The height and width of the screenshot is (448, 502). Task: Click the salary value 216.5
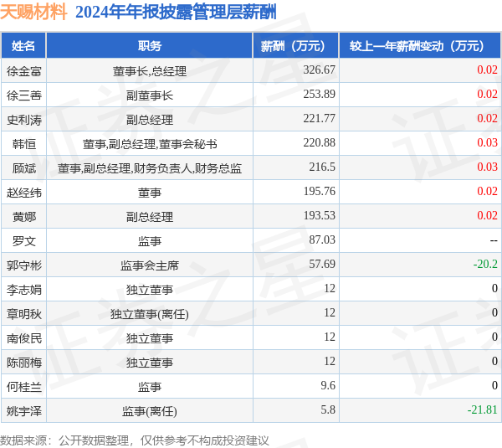[x=322, y=167]
